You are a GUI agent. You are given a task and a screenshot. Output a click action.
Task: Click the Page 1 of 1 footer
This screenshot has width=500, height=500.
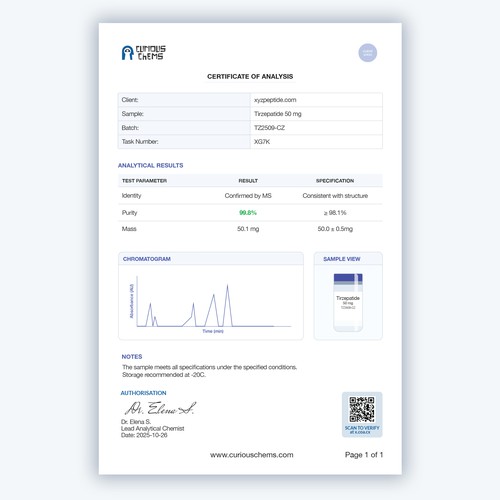click(x=364, y=455)
